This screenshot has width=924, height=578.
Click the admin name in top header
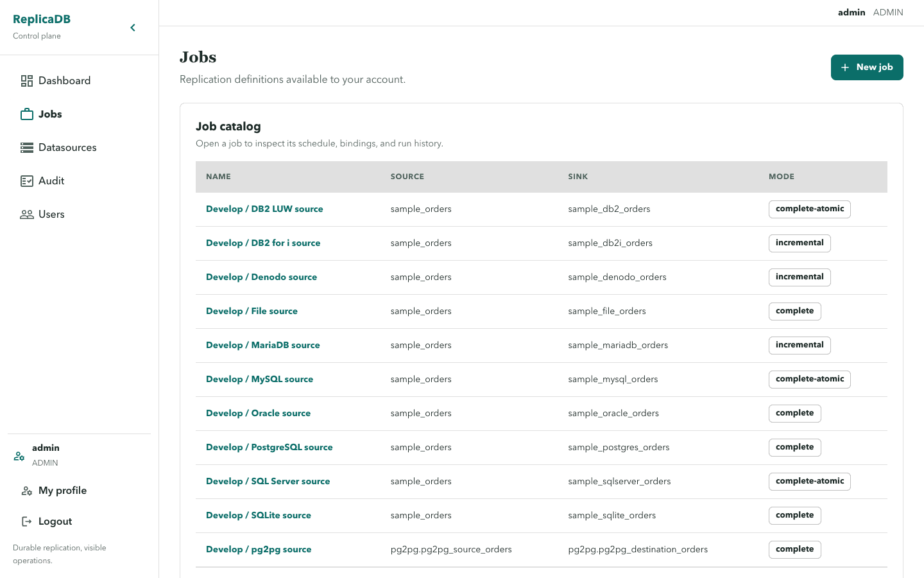point(851,13)
